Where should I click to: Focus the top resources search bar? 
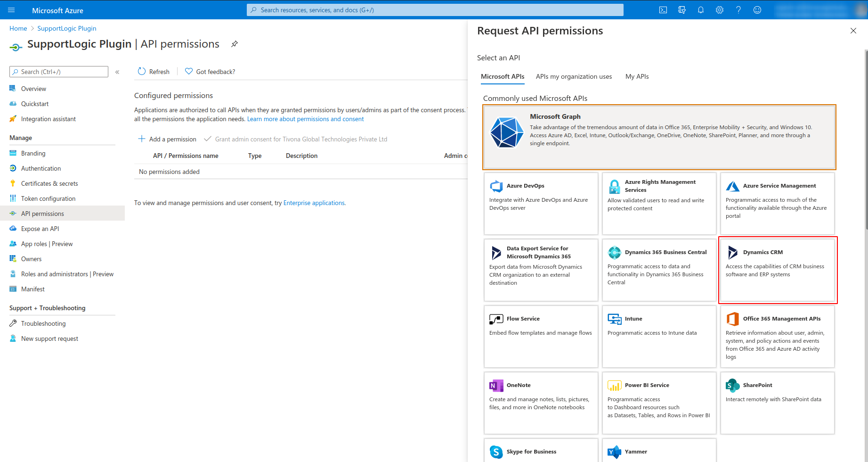pos(435,10)
